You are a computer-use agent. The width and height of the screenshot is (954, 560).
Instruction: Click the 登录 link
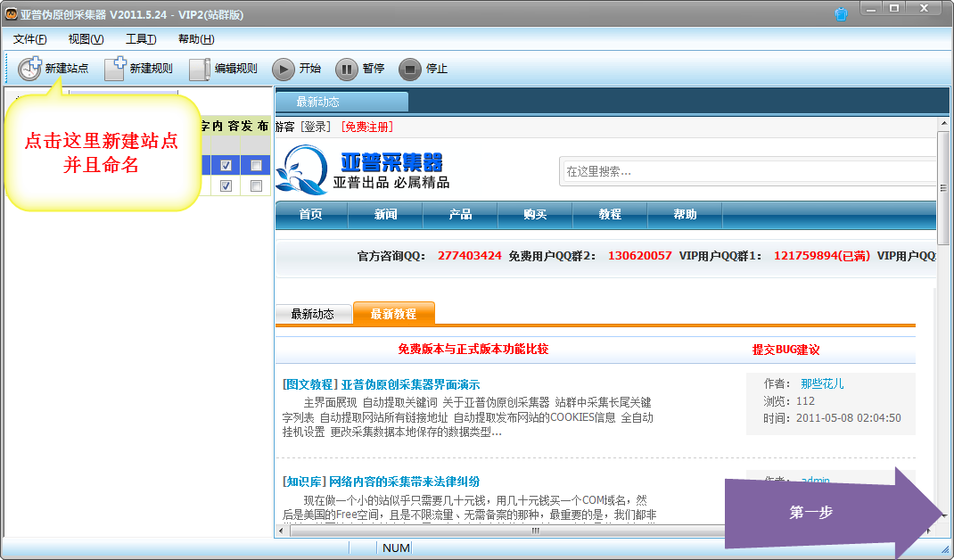316,127
